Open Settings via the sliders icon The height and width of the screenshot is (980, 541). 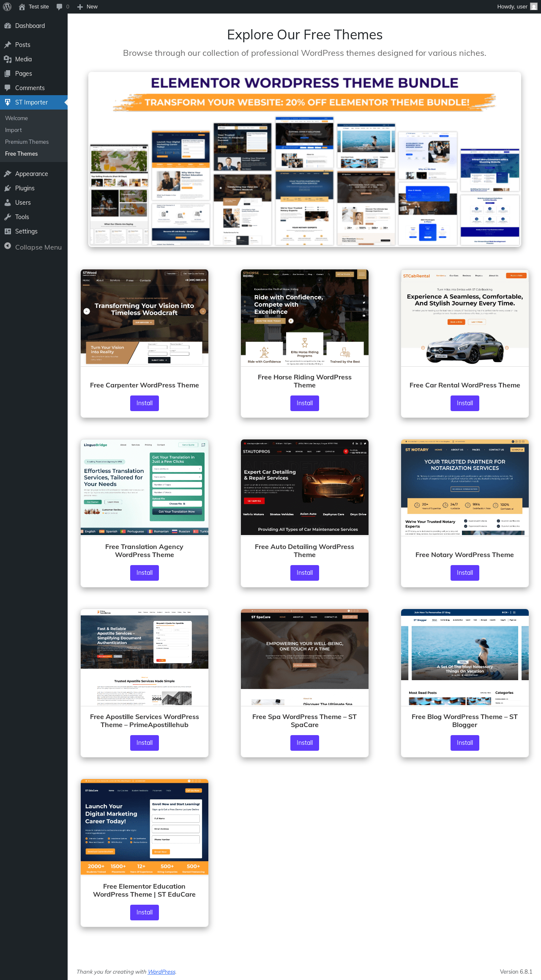click(x=8, y=231)
